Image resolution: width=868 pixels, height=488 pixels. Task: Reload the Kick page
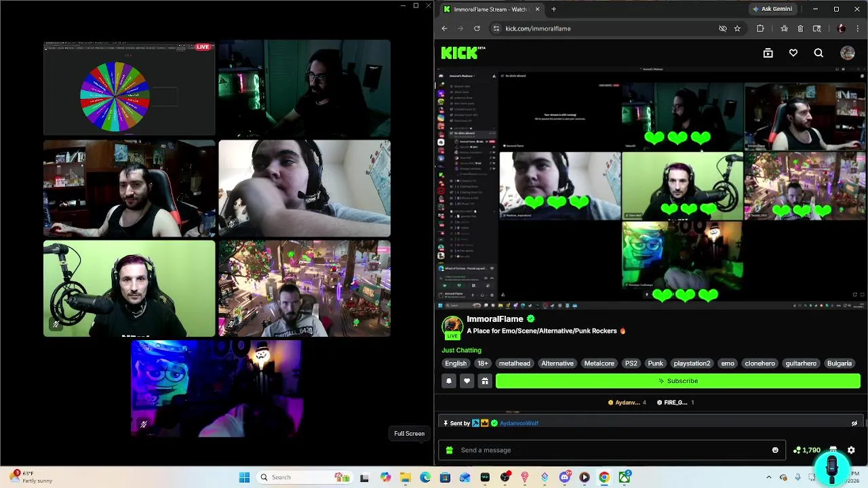pos(477,28)
